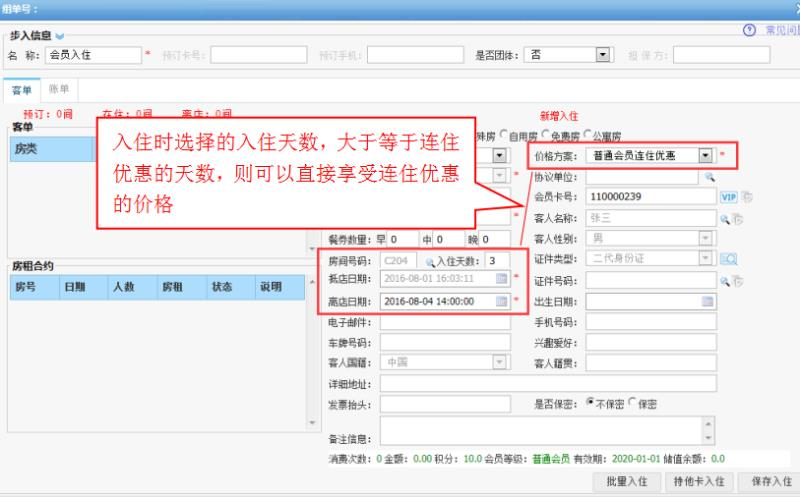The width and height of the screenshot is (800, 497).
Task: Click the 状态 column header in 房租合约
Action: [x=231, y=287]
